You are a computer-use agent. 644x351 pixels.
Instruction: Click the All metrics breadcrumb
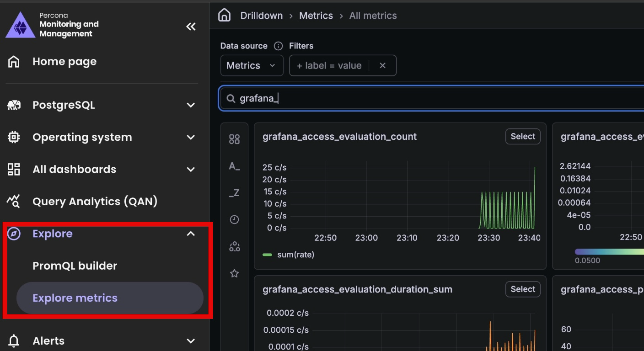coord(373,16)
